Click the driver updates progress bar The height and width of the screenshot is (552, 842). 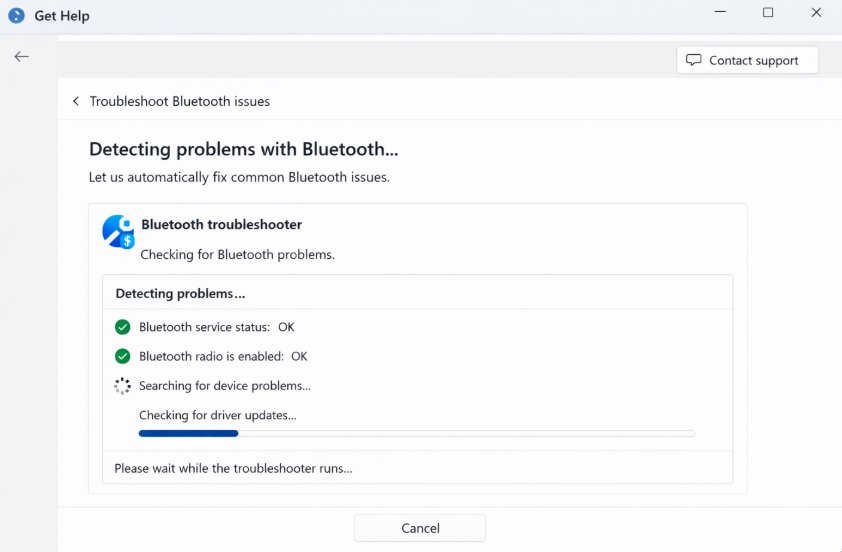pos(417,433)
